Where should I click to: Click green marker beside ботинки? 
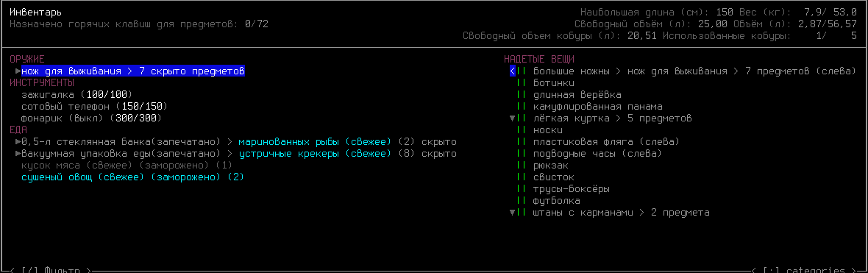click(521, 83)
